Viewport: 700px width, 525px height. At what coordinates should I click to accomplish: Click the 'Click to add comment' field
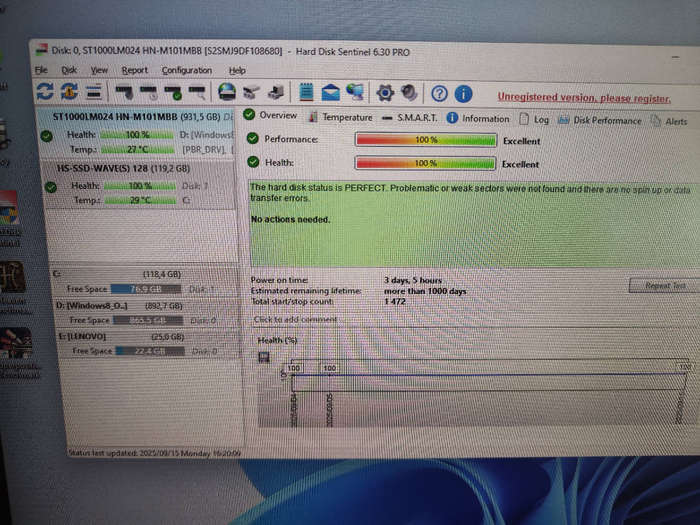click(x=296, y=319)
